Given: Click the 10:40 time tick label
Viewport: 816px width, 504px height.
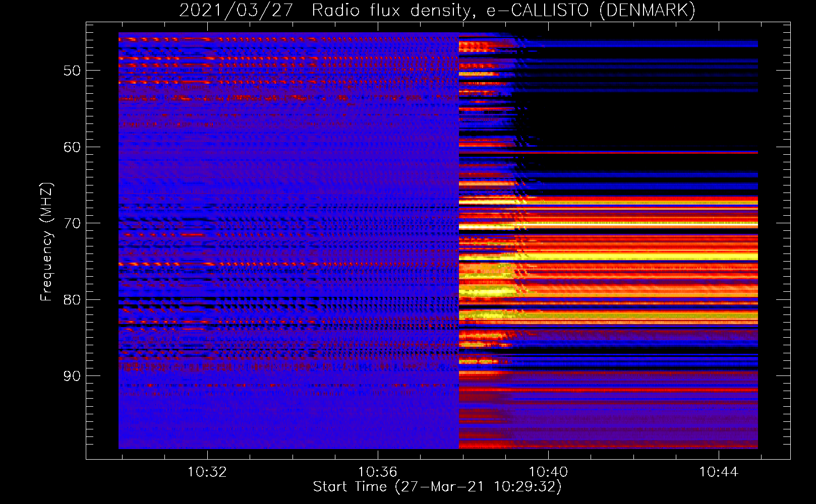Looking at the screenshot, I should click(x=548, y=472).
